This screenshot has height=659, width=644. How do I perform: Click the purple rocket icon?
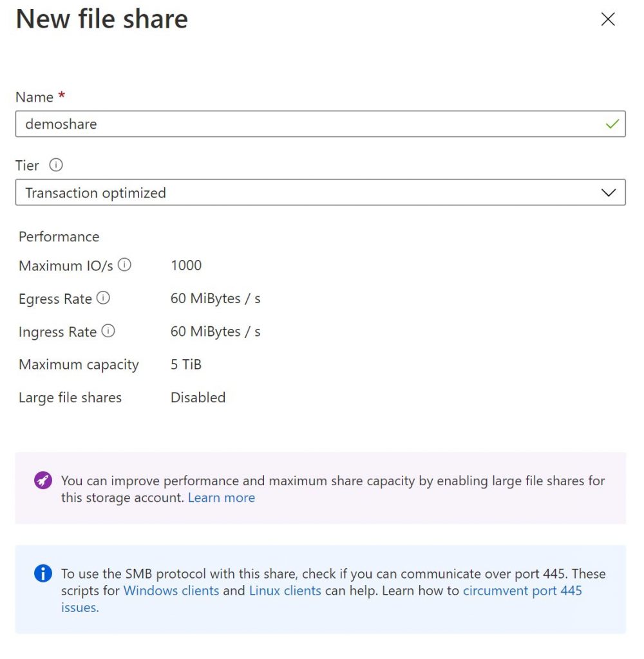(x=43, y=481)
